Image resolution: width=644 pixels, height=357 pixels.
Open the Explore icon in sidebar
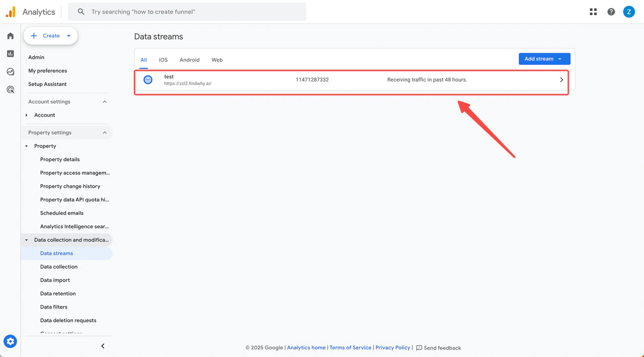10,72
